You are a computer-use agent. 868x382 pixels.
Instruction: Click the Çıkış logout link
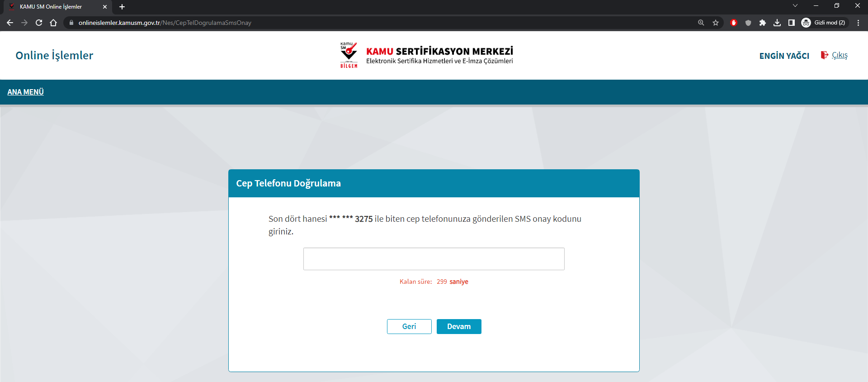tap(840, 55)
